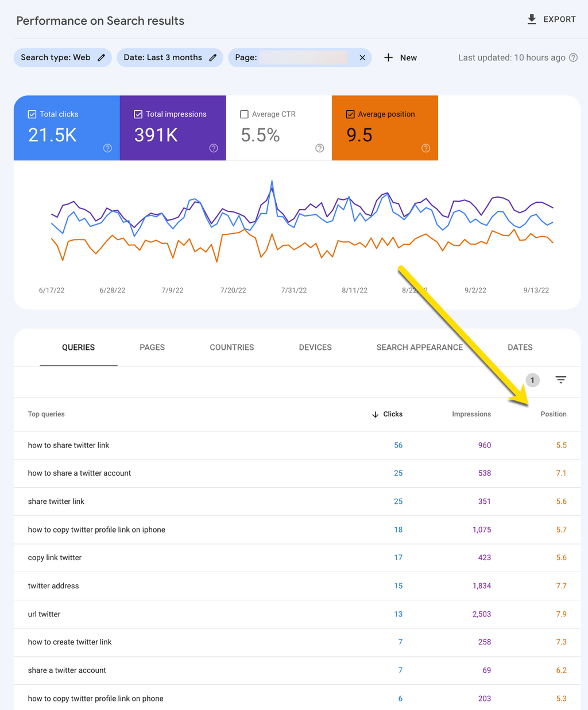Remove the Page filter chip

point(362,57)
